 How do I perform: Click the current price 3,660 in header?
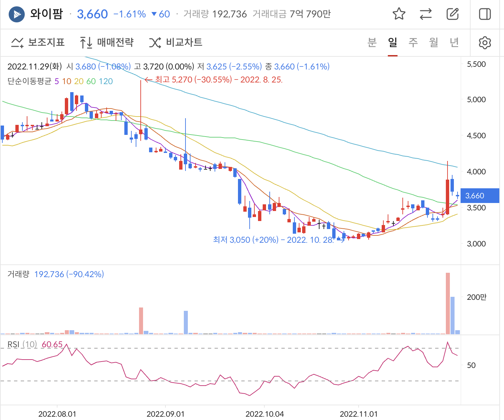pos(92,14)
